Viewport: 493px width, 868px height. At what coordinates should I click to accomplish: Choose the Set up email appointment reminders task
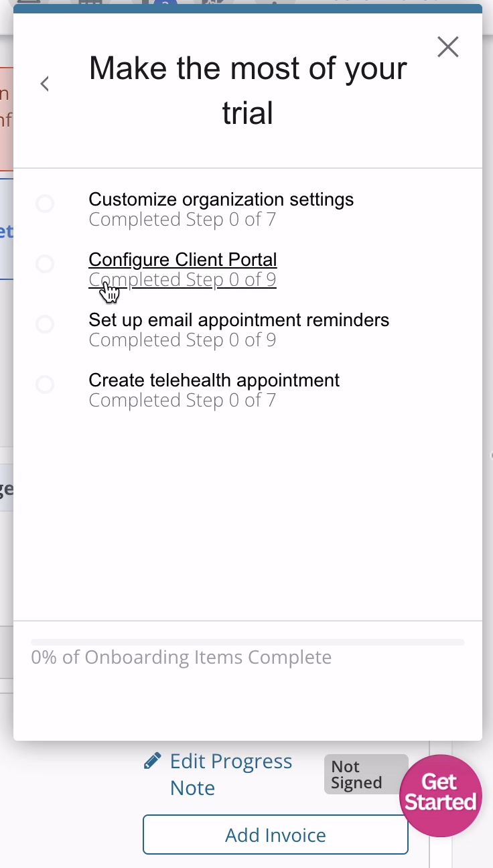(238, 319)
